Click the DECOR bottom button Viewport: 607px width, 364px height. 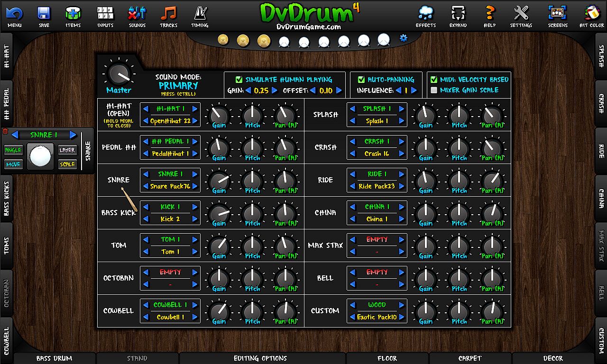click(x=553, y=358)
